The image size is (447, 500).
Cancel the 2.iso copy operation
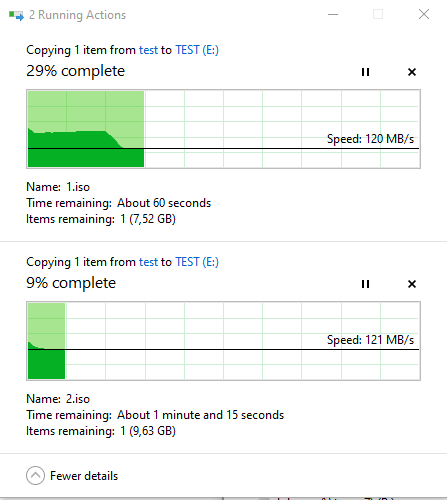[x=412, y=284]
